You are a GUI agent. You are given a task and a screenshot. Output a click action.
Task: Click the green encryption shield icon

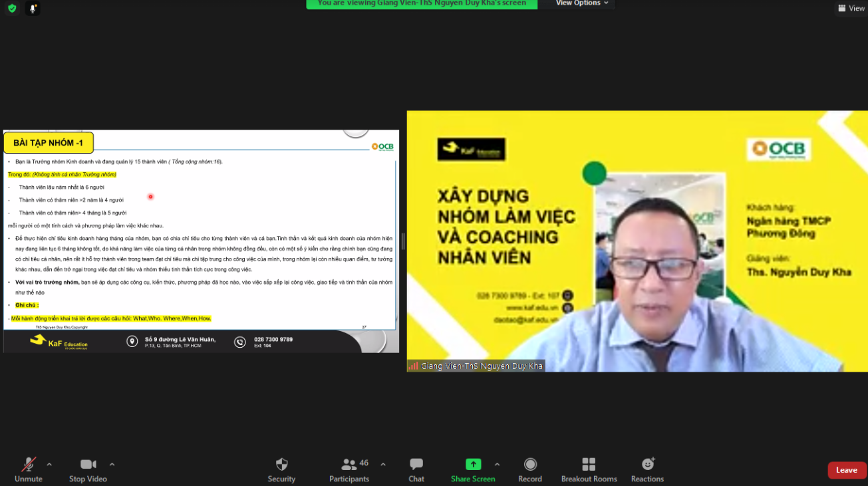click(x=12, y=9)
